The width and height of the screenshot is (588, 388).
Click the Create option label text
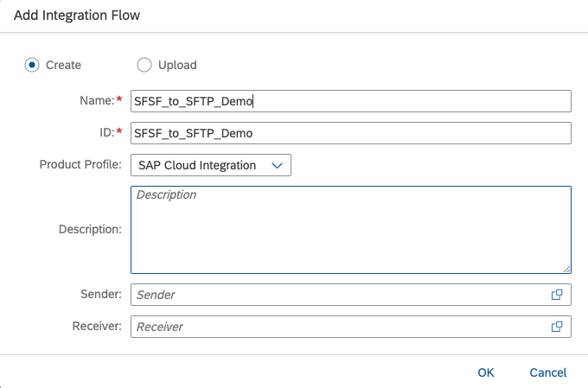(63, 65)
